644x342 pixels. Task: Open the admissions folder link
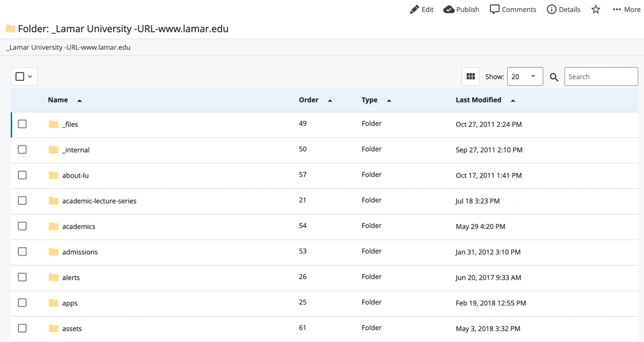point(80,252)
